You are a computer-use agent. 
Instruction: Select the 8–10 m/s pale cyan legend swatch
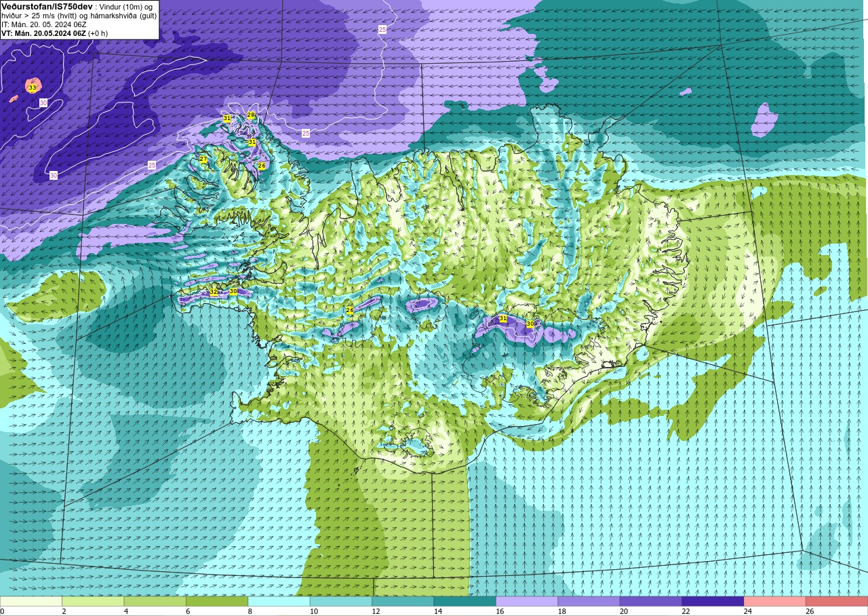tap(279, 602)
